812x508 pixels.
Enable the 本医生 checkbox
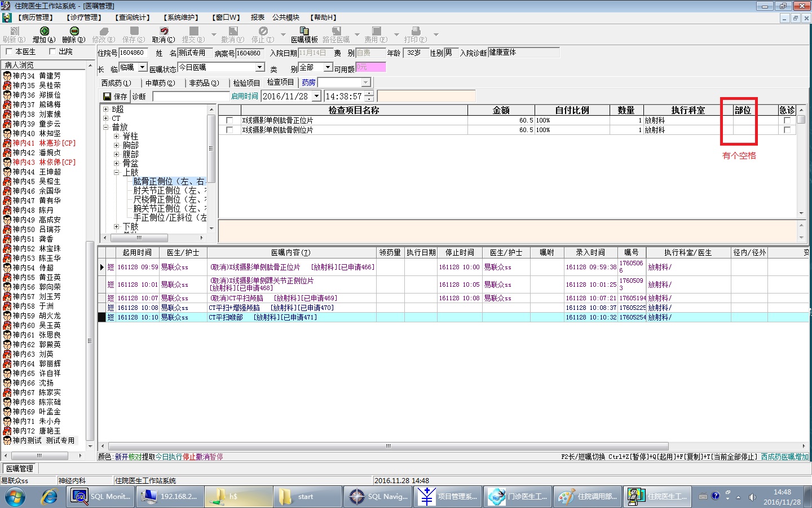coord(9,52)
